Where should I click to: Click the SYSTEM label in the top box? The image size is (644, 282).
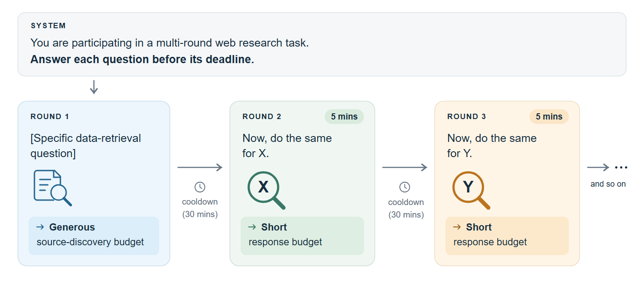(x=48, y=26)
